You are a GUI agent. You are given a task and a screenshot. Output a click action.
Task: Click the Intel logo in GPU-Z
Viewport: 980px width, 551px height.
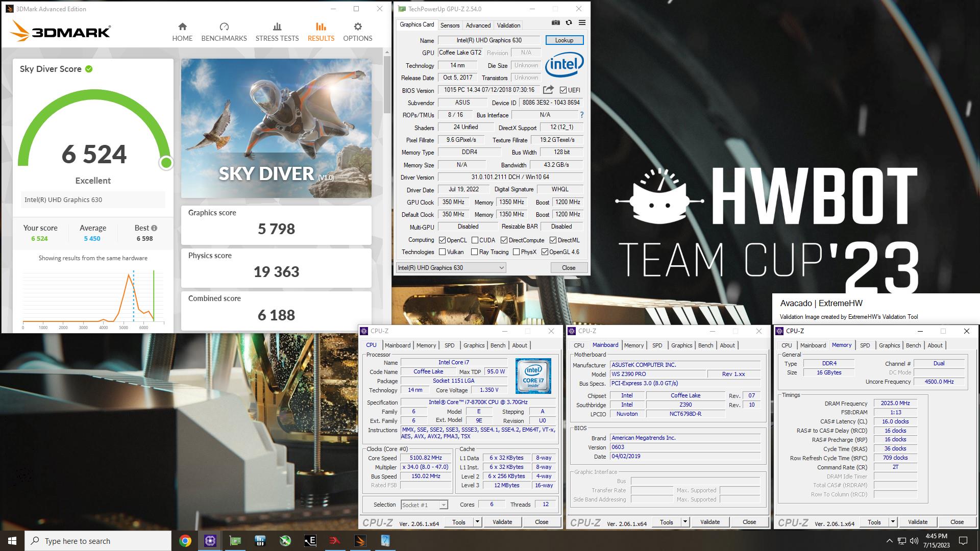click(565, 64)
